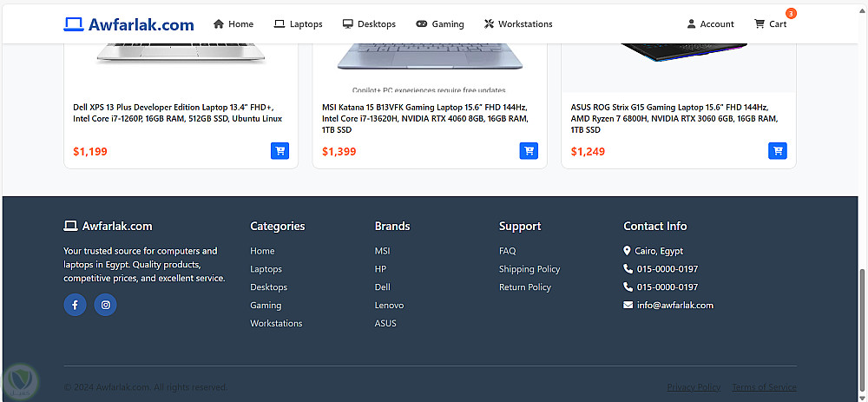Open the Privacy Policy link
This screenshot has height=402, width=868.
click(694, 387)
